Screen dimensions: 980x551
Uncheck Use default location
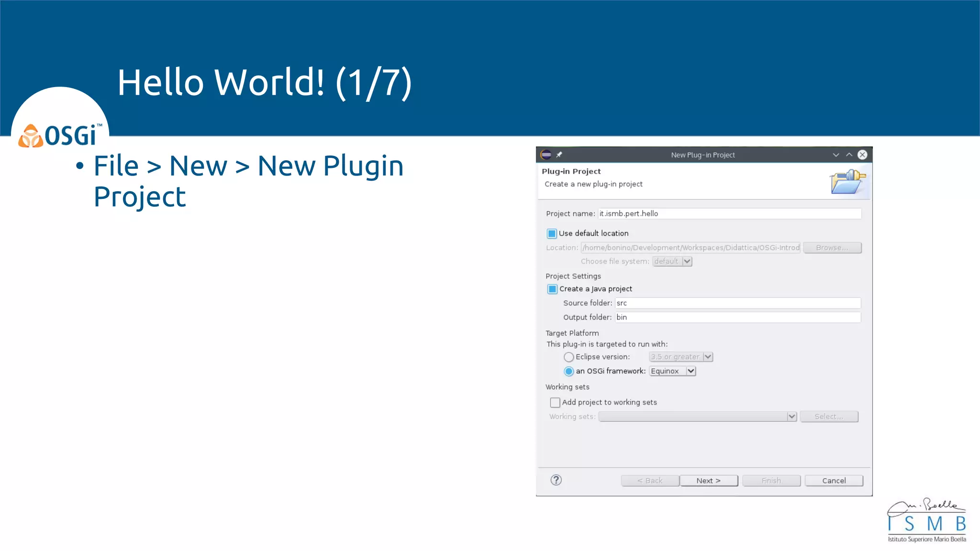tap(552, 233)
